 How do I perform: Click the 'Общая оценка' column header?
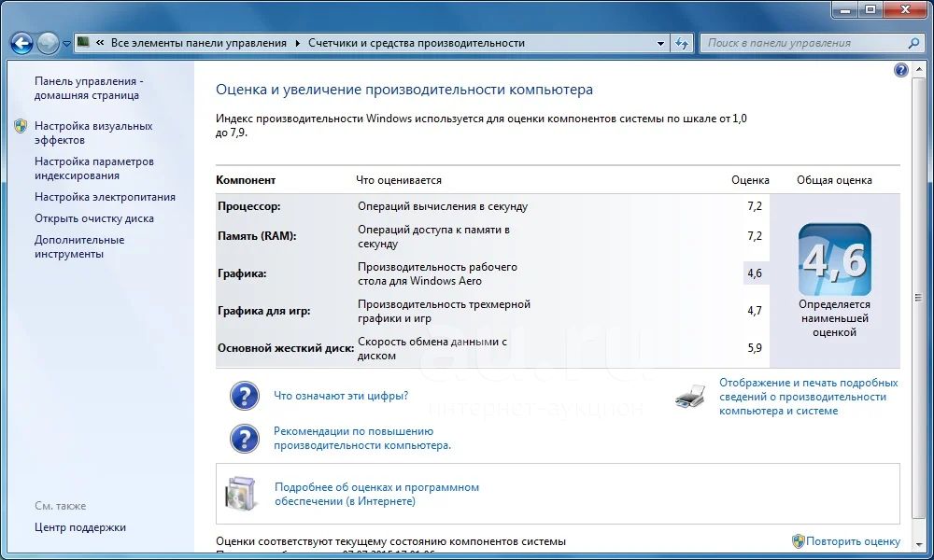[x=834, y=180]
